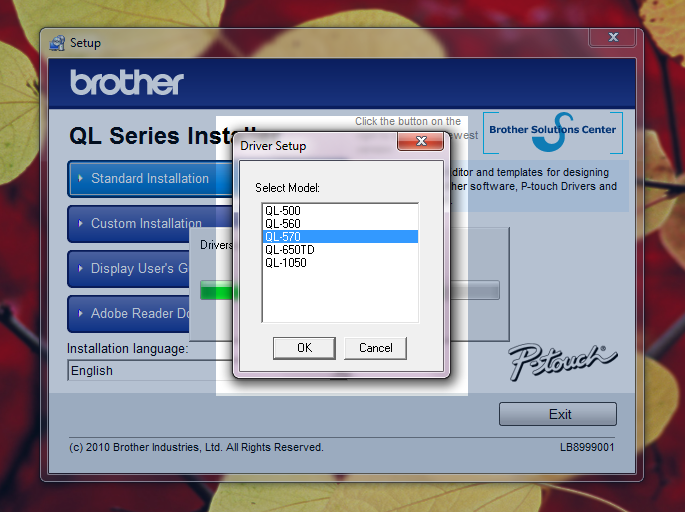Select QL-500 in the model list
This screenshot has width=685, height=512.
[x=340, y=211]
